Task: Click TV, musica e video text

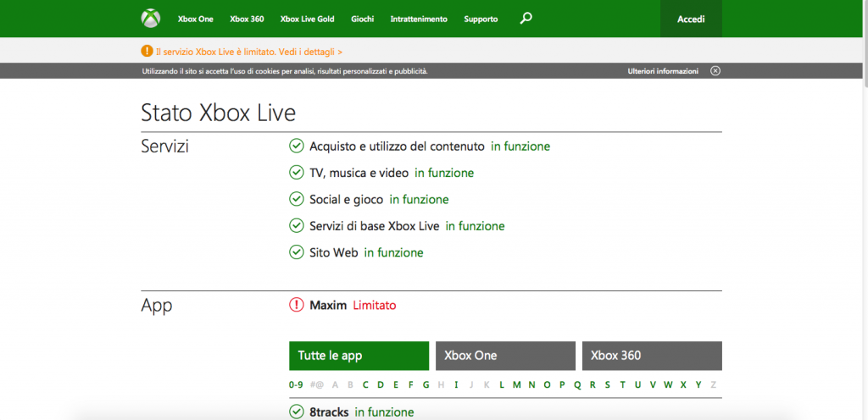Action: pos(359,174)
